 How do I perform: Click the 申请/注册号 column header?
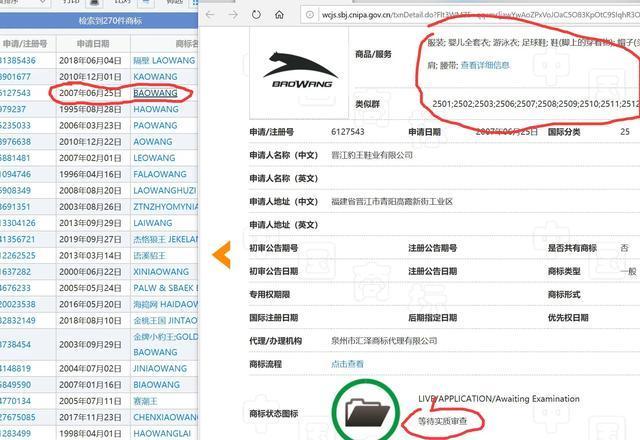[25, 44]
